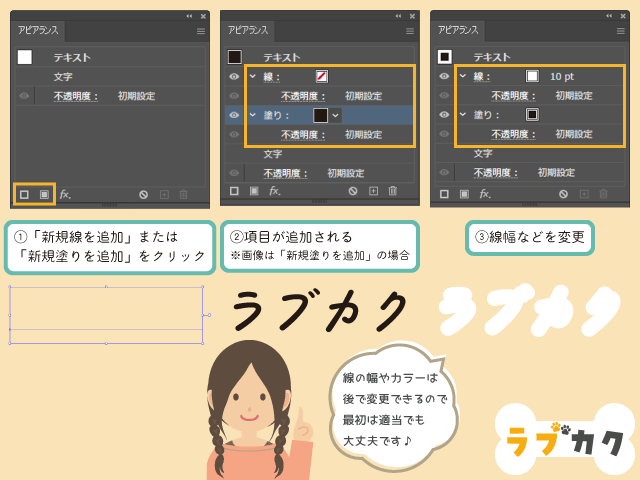Open fx effects in the panel with highlighted 塗り row
This screenshot has height=480, width=640.
[x=275, y=191]
